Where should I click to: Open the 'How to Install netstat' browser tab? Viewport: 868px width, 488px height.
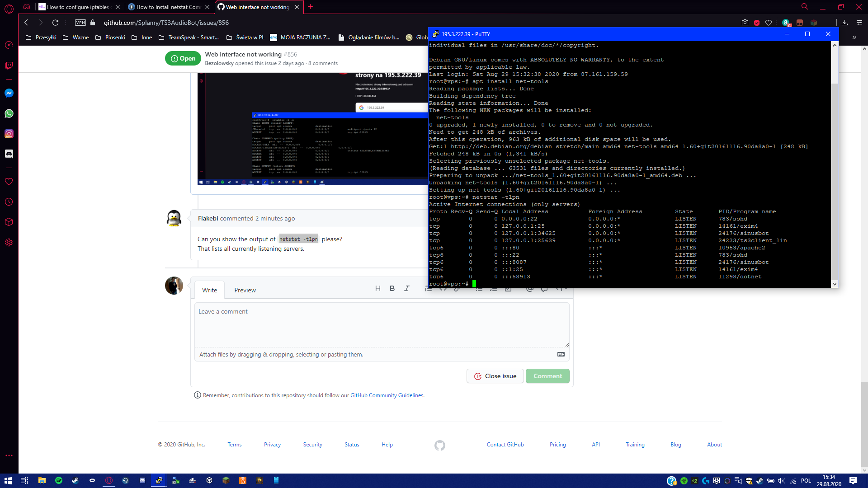click(x=167, y=7)
